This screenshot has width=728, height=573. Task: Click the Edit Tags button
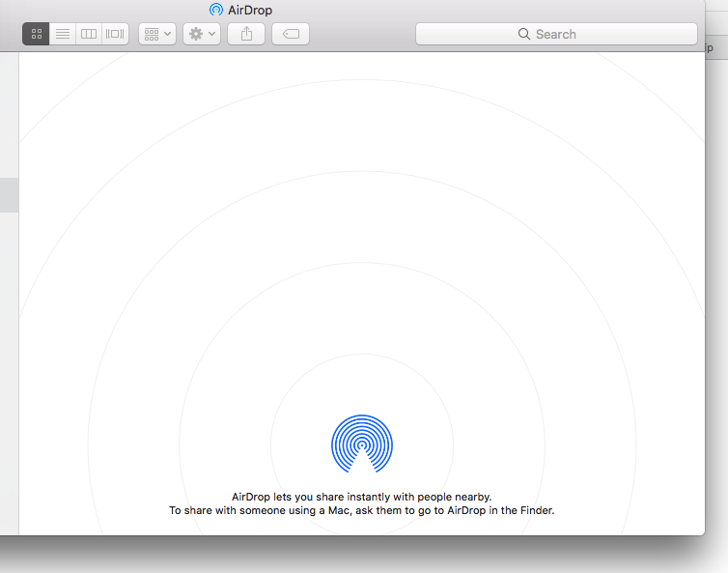coord(291,34)
